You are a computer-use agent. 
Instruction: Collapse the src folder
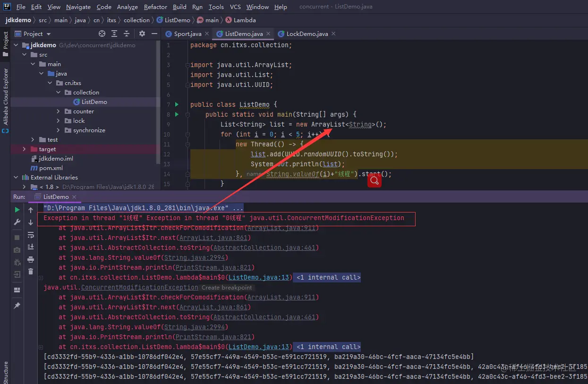(x=24, y=55)
